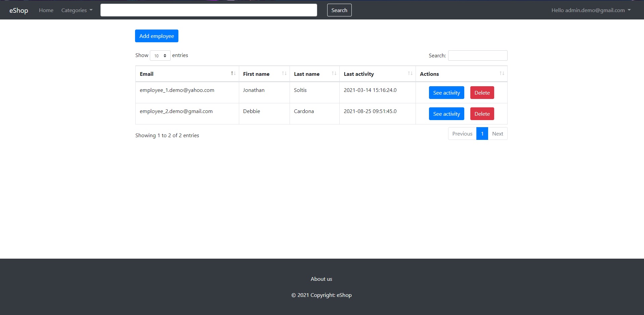Sort by Last activity timestamp
The image size is (644, 315).
pos(358,74)
